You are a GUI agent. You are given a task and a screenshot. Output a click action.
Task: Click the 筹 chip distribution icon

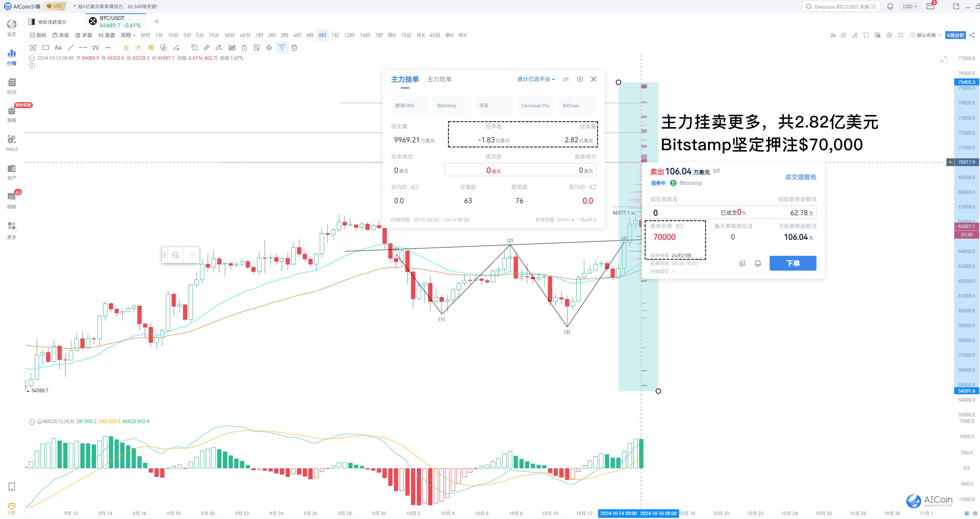point(151,48)
